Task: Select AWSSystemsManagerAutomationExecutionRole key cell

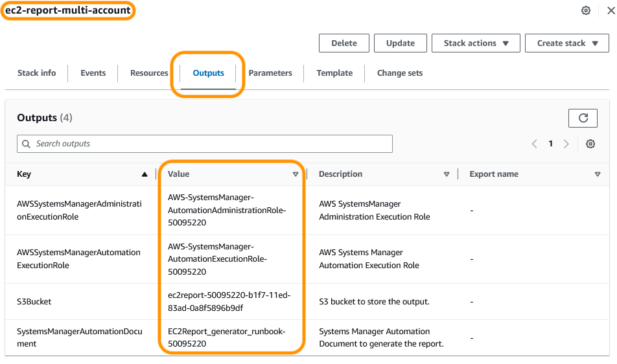Action: pos(78,259)
